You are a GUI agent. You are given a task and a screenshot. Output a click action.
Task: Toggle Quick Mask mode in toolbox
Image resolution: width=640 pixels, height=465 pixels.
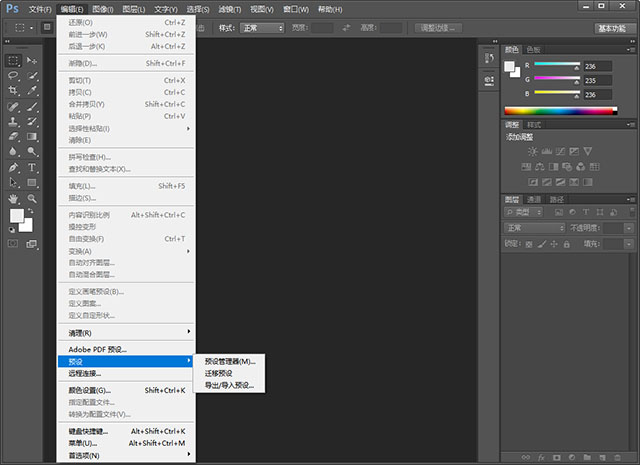(x=13, y=244)
